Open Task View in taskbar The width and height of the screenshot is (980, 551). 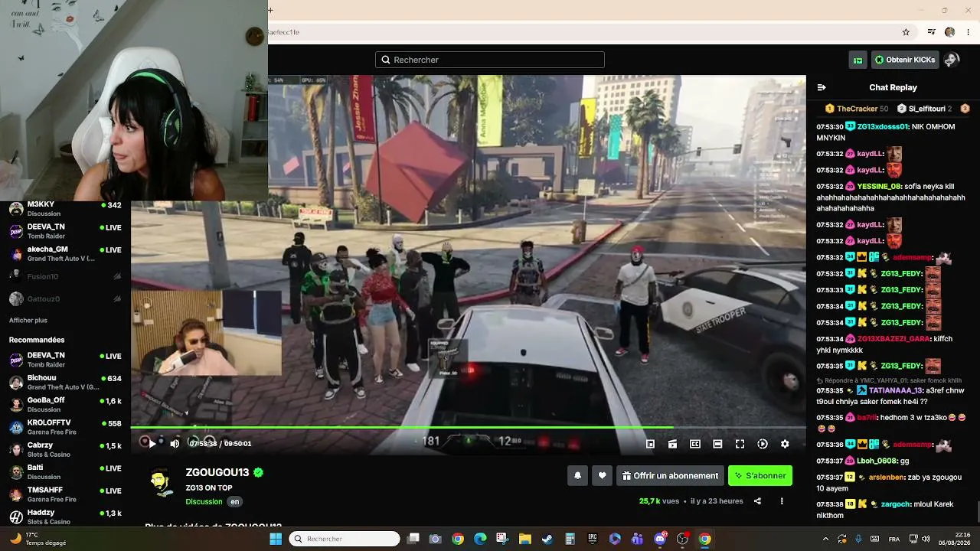(x=413, y=539)
